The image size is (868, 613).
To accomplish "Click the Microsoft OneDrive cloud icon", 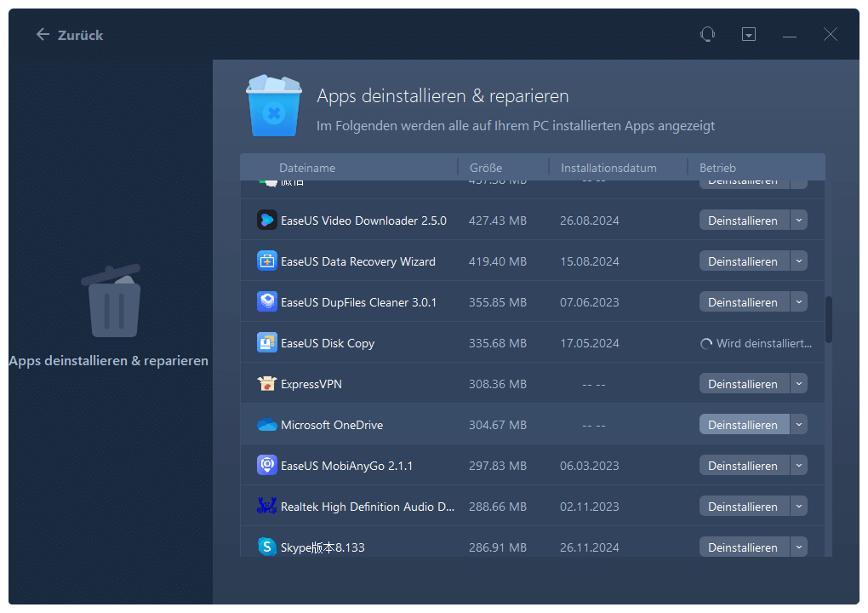I will click(x=267, y=425).
